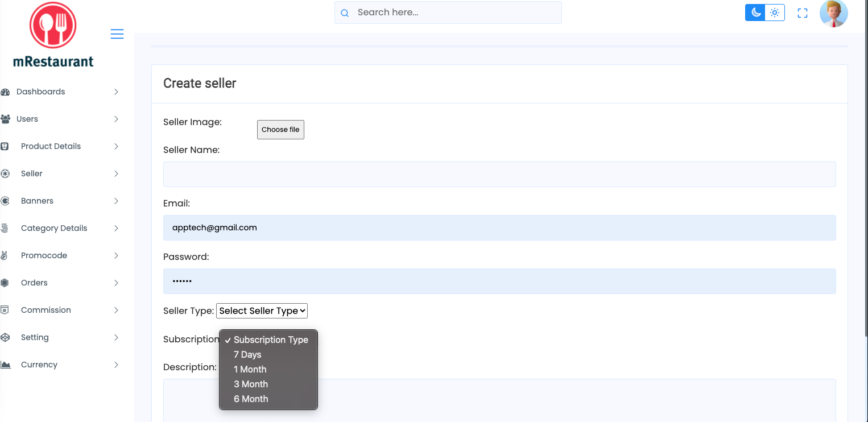
Task: Select the 7 Days subscription option
Action: click(x=268, y=354)
